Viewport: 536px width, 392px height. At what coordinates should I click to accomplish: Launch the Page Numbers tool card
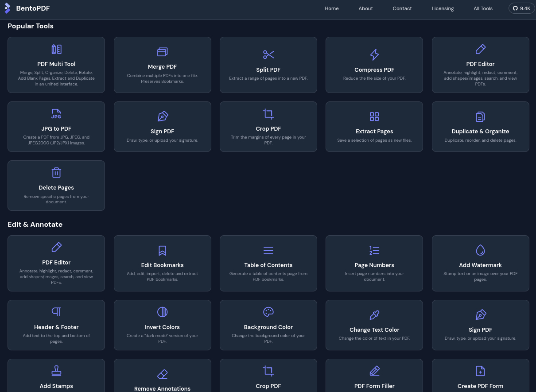(x=374, y=263)
